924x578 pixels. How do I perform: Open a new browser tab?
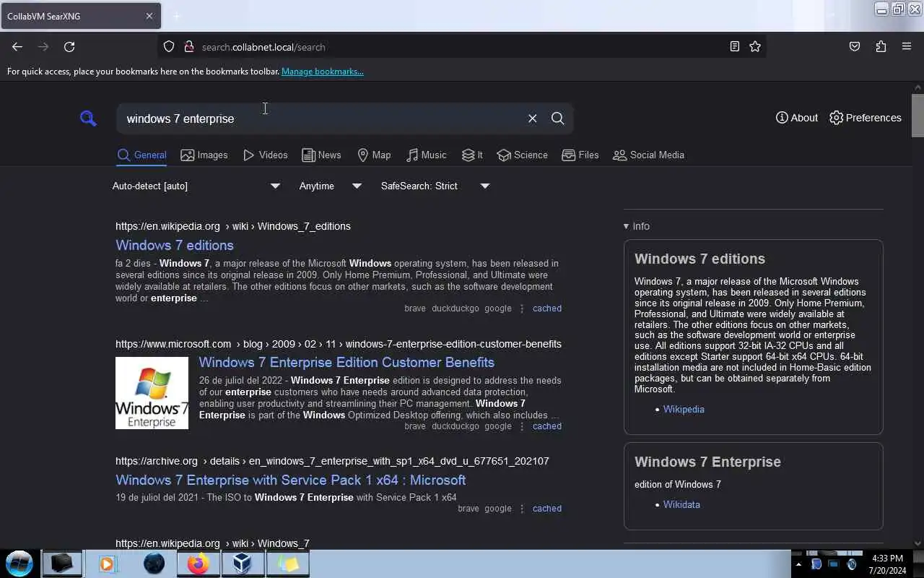[x=176, y=16]
